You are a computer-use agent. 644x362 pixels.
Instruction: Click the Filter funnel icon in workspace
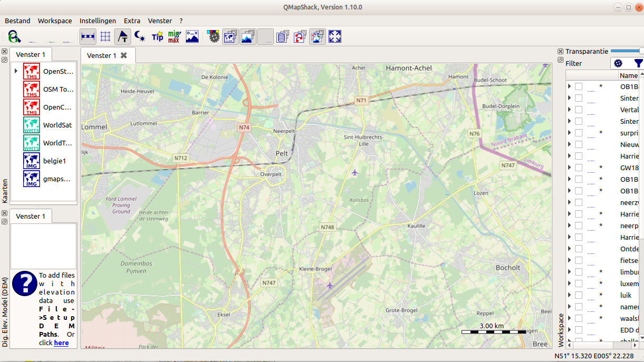pyautogui.click(x=638, y=63)
